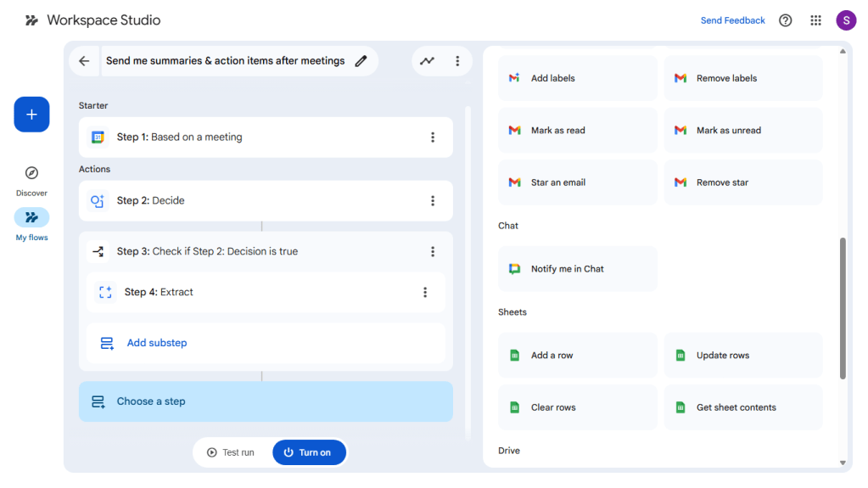Turn on the flow
Viewport: 868px width, 488px height.
310,452
